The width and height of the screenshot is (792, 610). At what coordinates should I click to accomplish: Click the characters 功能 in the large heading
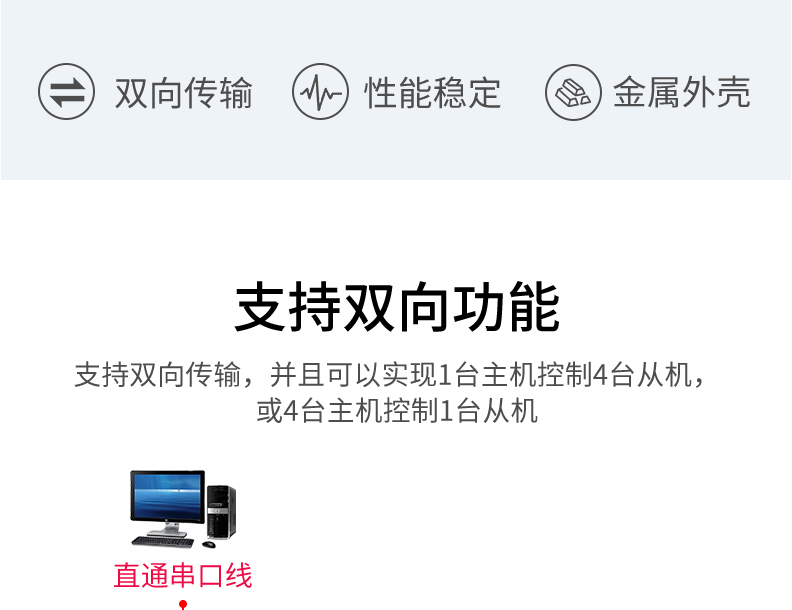506,307
